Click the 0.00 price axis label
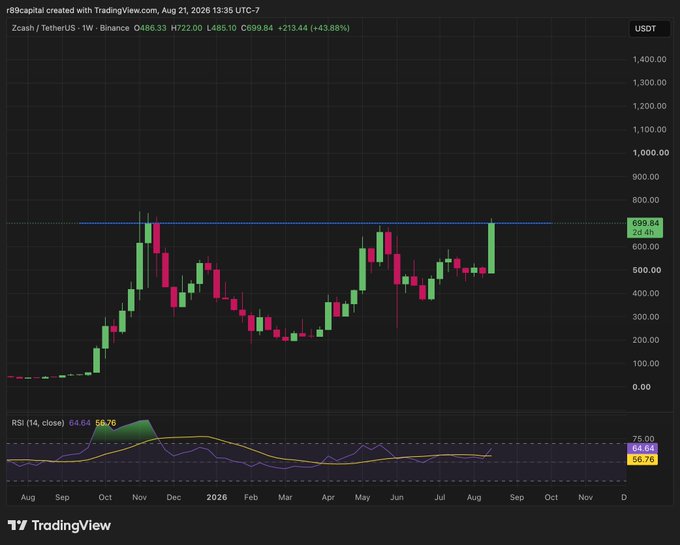 (641, 387)
